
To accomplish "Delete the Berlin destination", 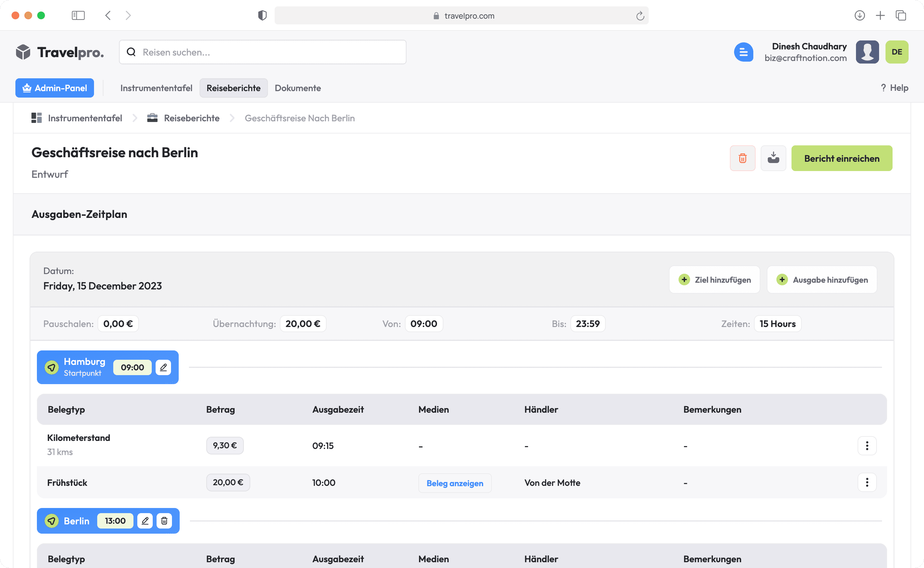I will pos(164,521).
